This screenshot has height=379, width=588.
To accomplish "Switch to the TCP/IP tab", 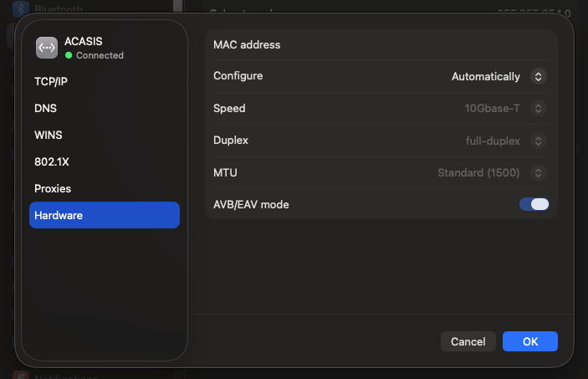I will 53,82.
